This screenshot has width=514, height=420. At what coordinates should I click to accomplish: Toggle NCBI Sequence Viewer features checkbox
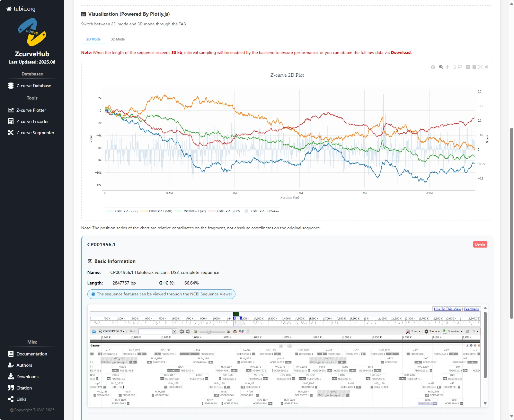(x=93, y=294)
